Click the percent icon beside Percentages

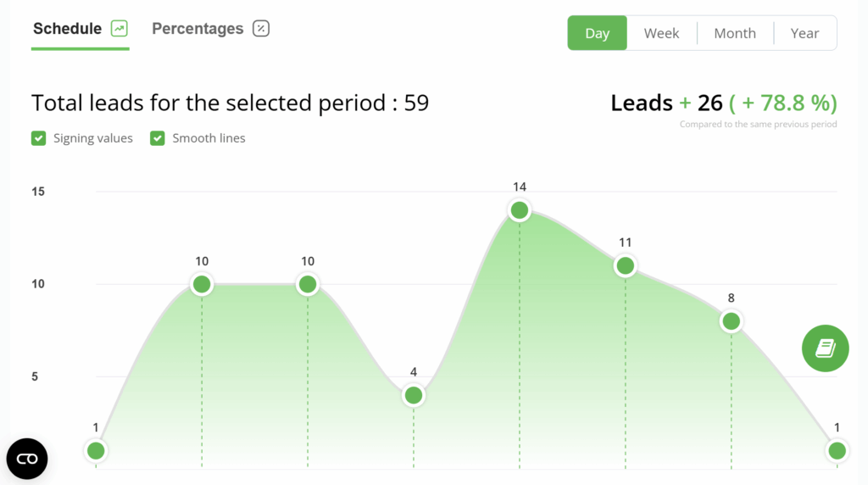261,28
